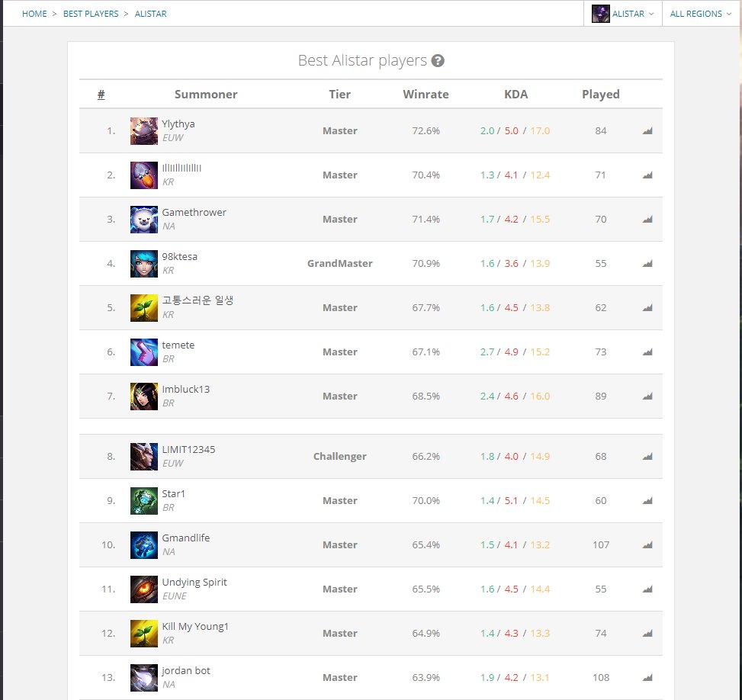Open Undying Spirit's chart icon
Viewport: 742px width, 700px height.
pos(647,589)
